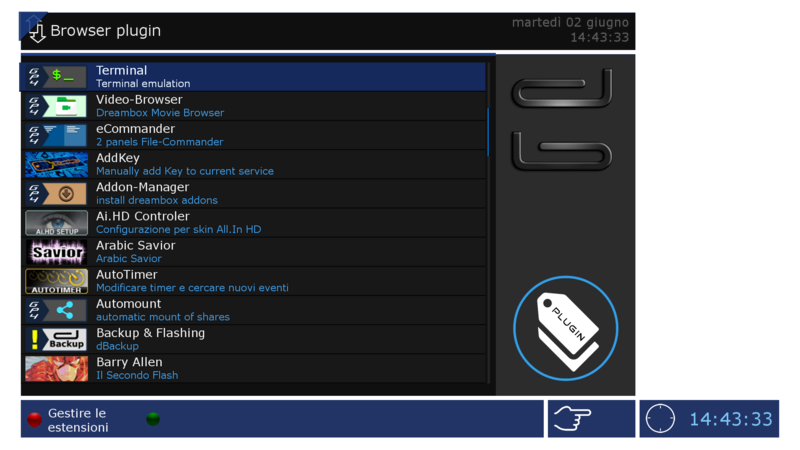The image size is (800, 450).
Task: Click the Dreambox logo on right panel
Action: pos(562,119)
